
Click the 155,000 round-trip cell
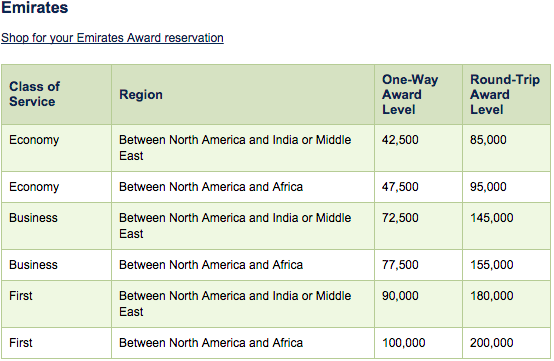pos(491,265)
